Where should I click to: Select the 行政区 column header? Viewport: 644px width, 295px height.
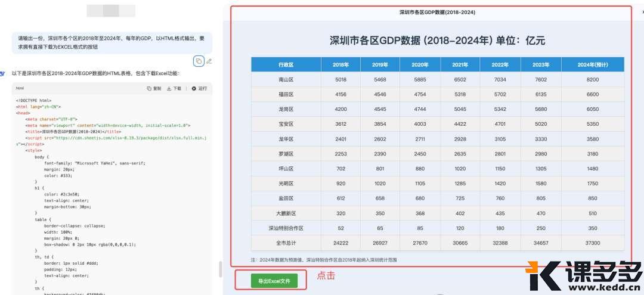tap(286, 65)
